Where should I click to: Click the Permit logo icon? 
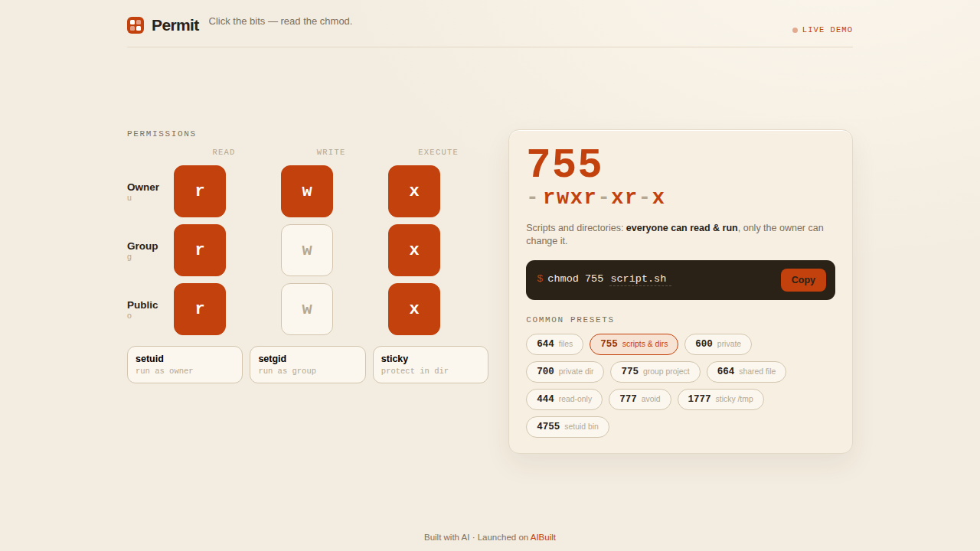tap(136, 25)
